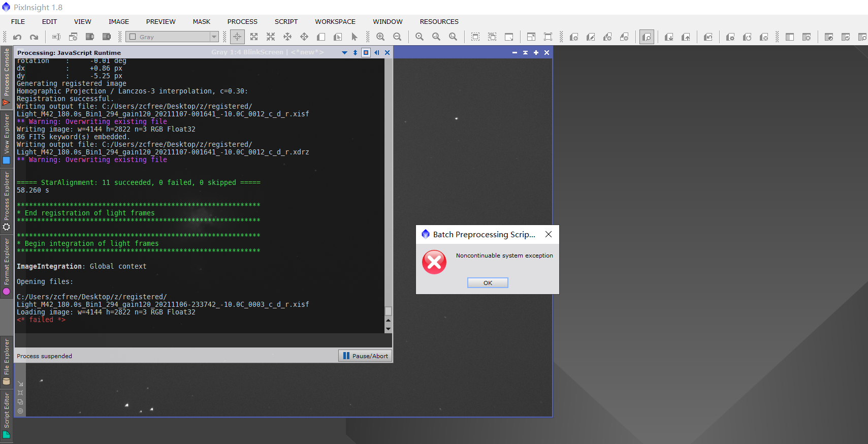Screen dimensions: 868x444
Task: Switch to the Process Console side tab
Action: coord(7,77)
